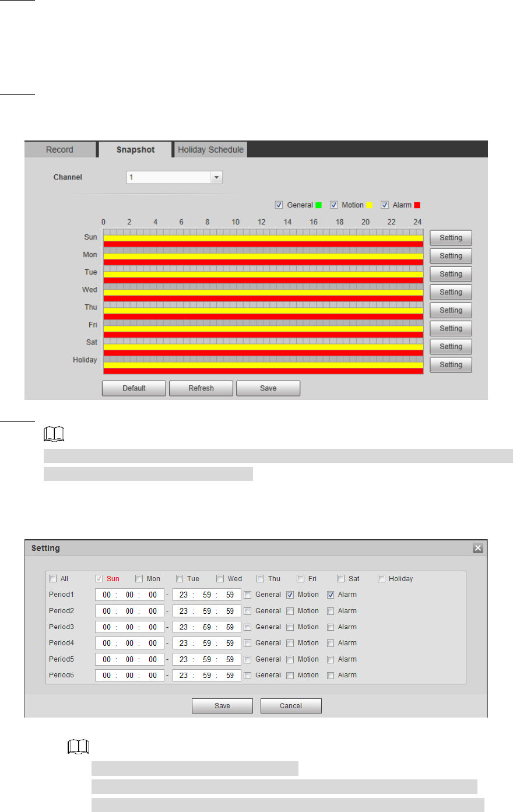Click the red Alarm color swatch
This screenshot has width=513, height=812.
417,205
